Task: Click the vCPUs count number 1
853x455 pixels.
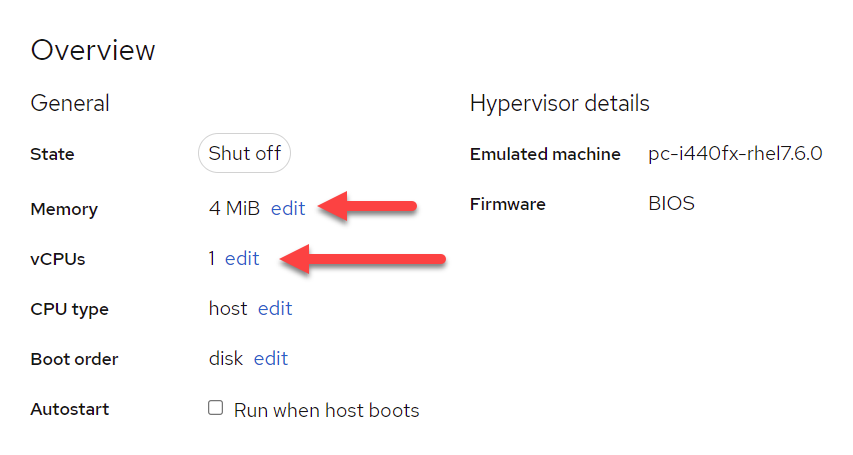Action: tap(212, 259)
